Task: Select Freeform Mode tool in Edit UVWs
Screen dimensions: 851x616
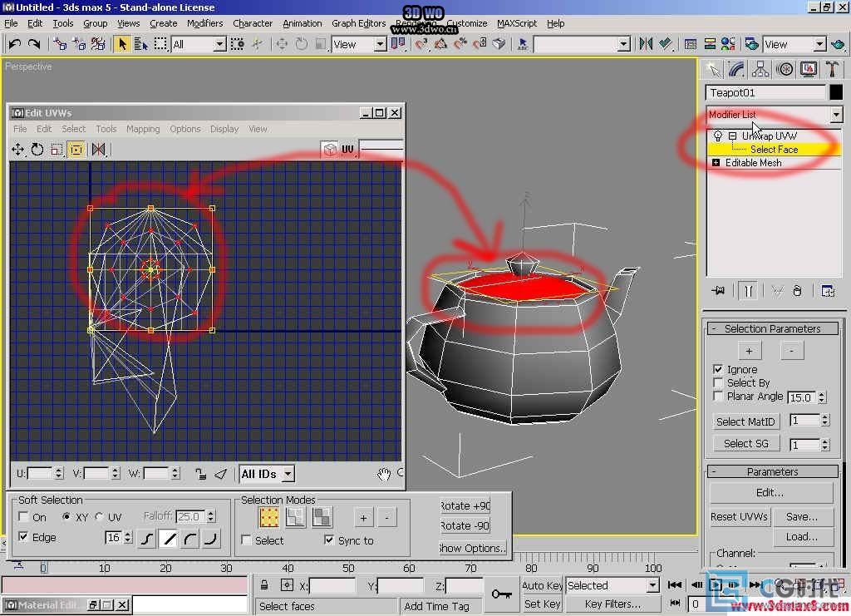Action: pos(76,150)
